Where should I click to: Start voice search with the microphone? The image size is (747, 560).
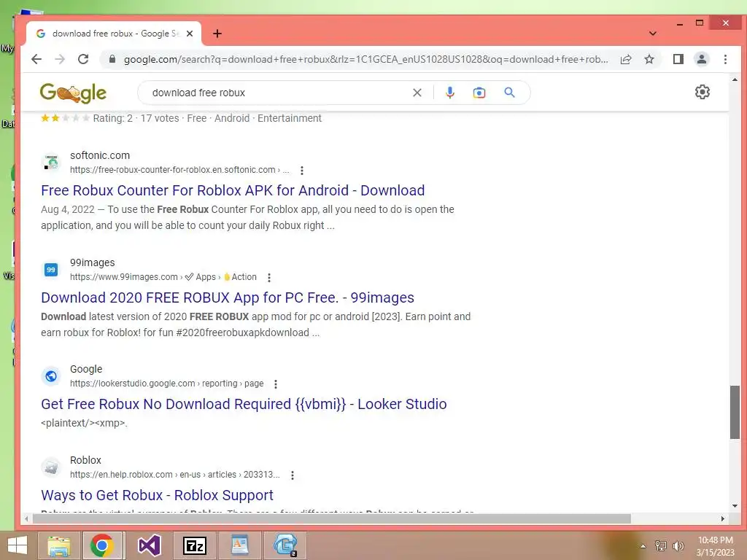click(449, 93)
